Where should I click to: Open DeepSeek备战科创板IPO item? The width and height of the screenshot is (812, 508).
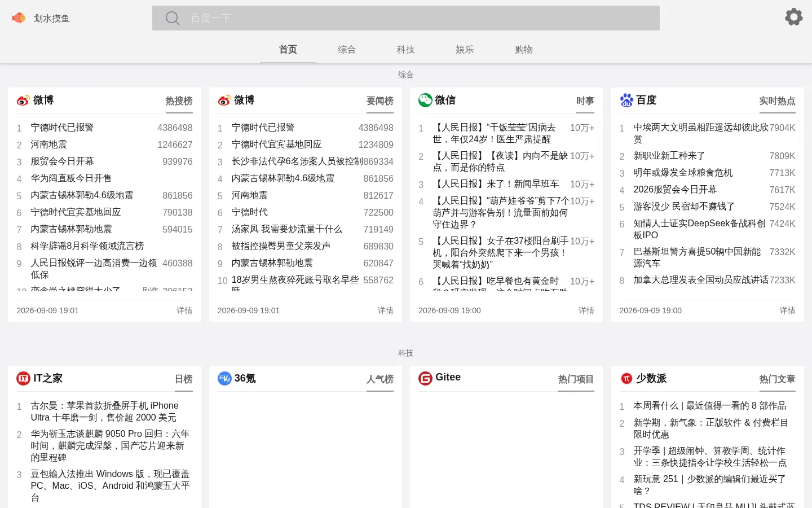(x=699, y=229)
